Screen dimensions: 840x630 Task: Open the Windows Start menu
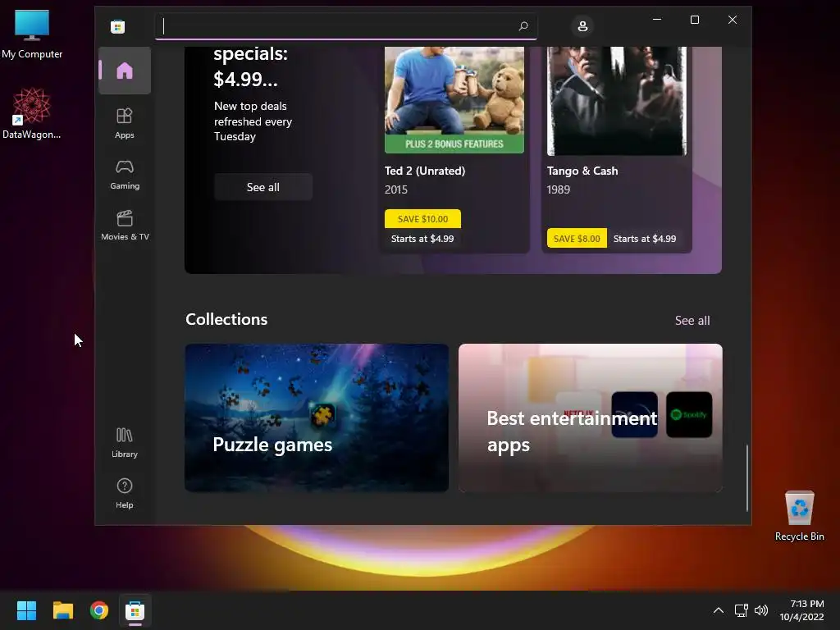click(x=26, y=610)
